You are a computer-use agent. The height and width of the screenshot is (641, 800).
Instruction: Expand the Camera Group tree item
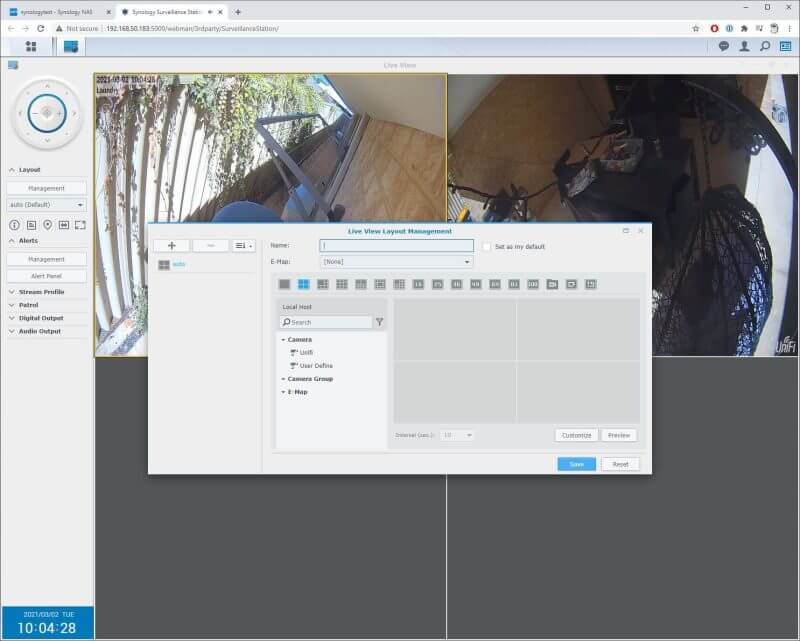coord(313,378)
